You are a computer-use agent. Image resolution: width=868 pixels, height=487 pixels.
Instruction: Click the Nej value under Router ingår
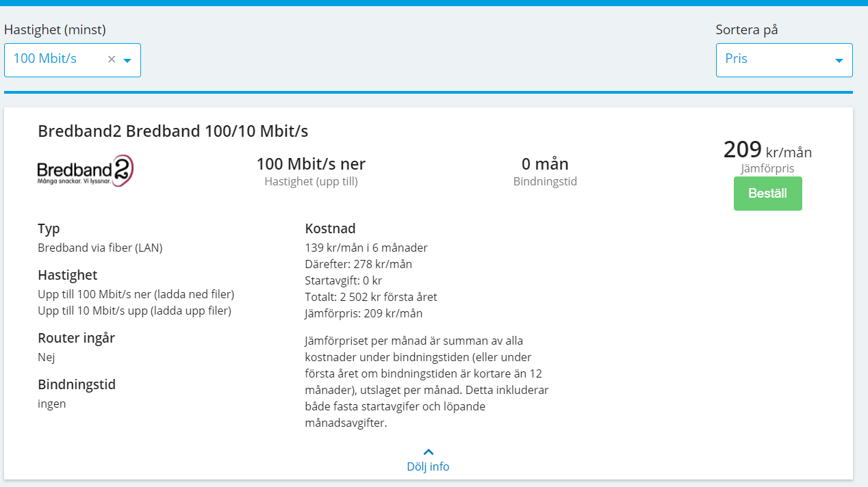click(46, 357)
